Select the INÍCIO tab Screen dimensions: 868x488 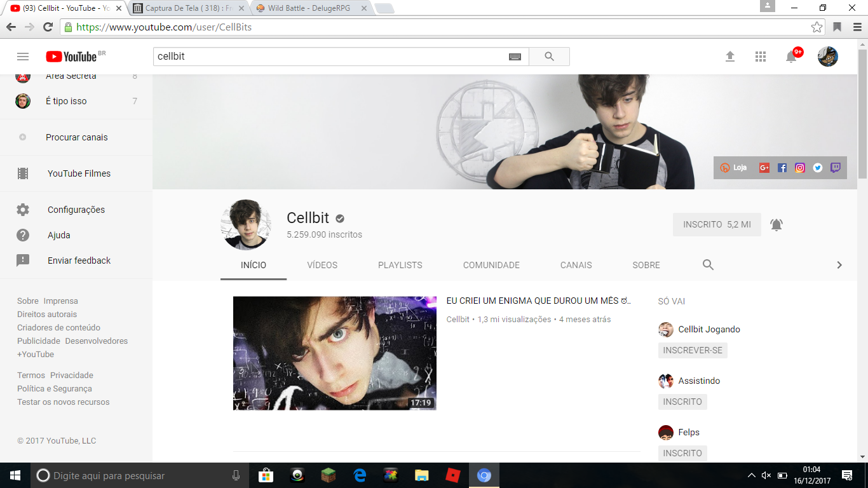[254, 265]
